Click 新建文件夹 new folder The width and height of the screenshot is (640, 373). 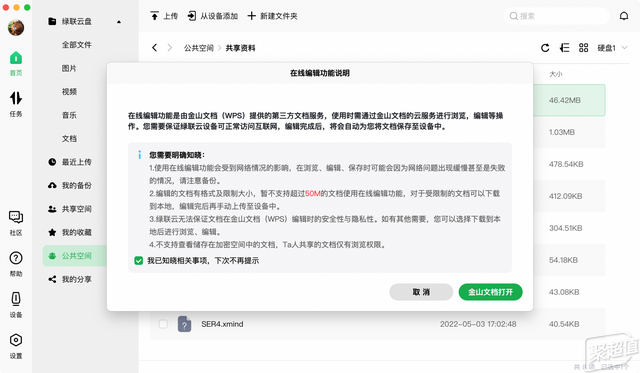[273, 16]
